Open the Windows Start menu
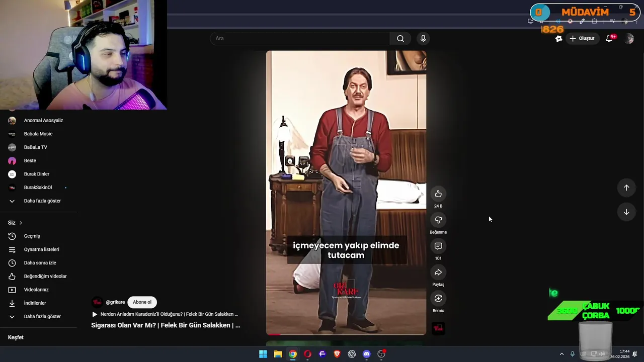Screen dimensions: 644x362 (x=263, y=354)
